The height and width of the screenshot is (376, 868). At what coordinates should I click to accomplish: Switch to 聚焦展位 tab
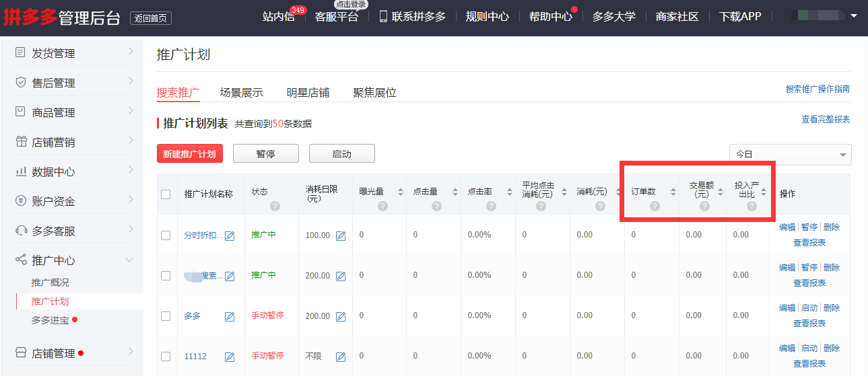coord(374,93)
